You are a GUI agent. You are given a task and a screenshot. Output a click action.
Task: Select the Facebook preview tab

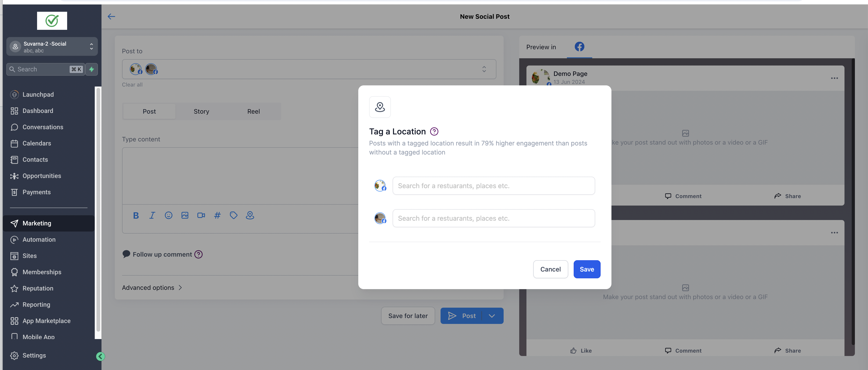[x=579, y=47]
